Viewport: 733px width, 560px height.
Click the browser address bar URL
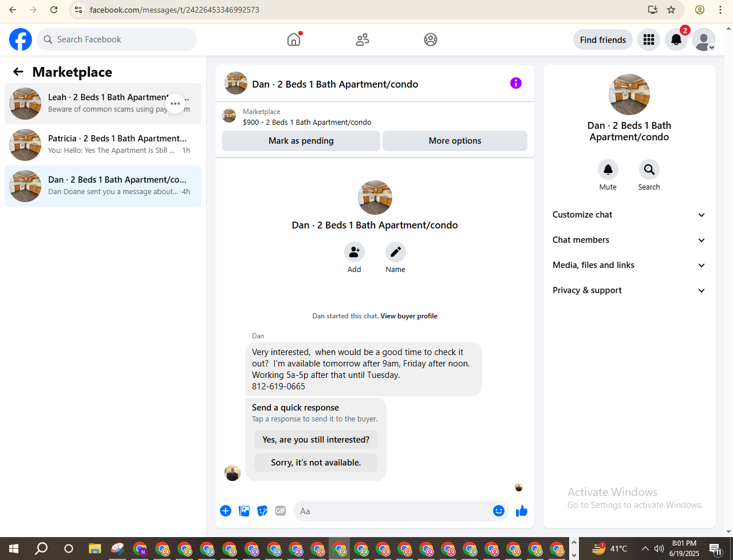tap(175, 10)
